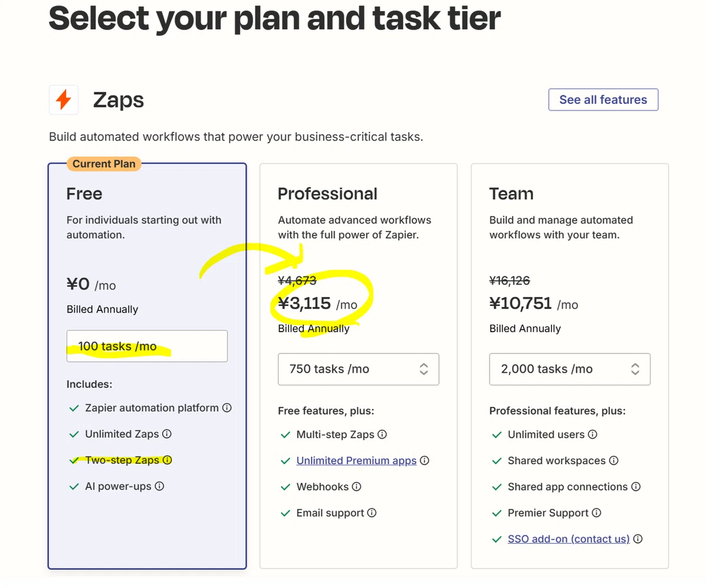Click the 100 tasks /mo field
The image size is (707, 588).
coord(147,346)
